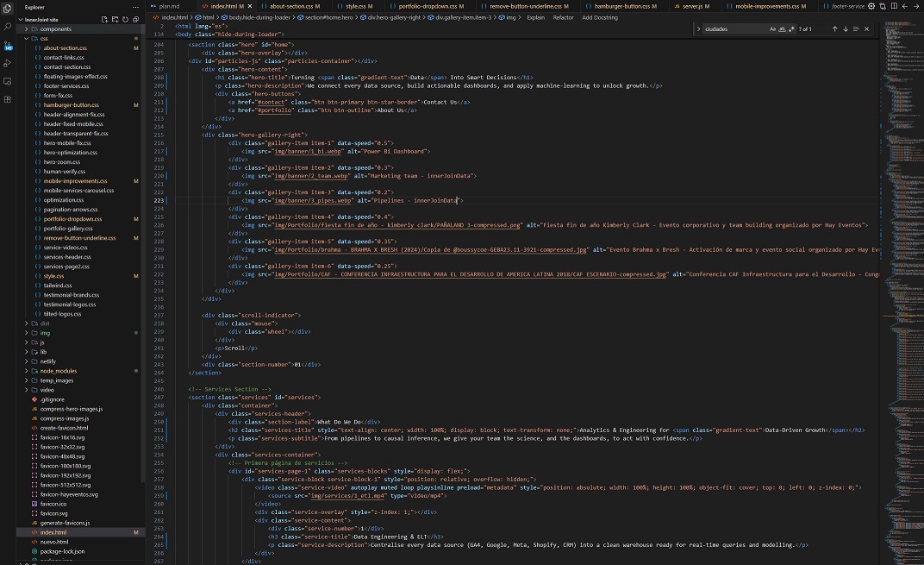Open Source Control view with badge

(8, 46)
